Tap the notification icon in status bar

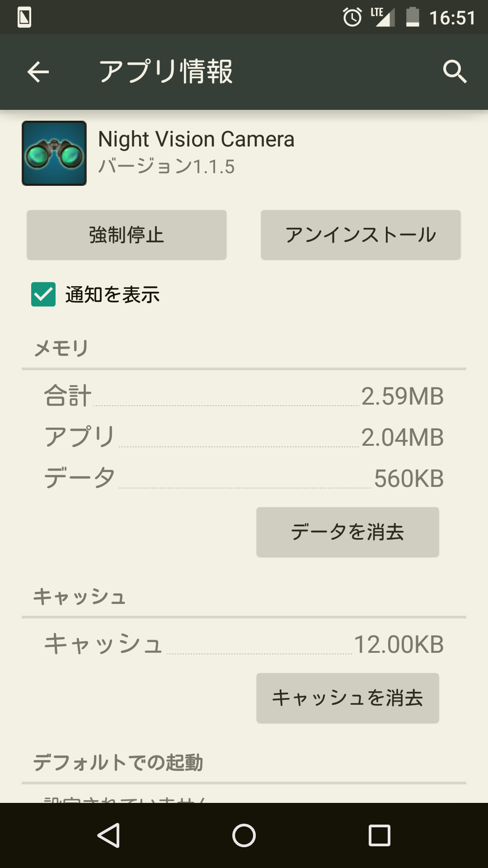pyautogui.click(x=24, y=18)
